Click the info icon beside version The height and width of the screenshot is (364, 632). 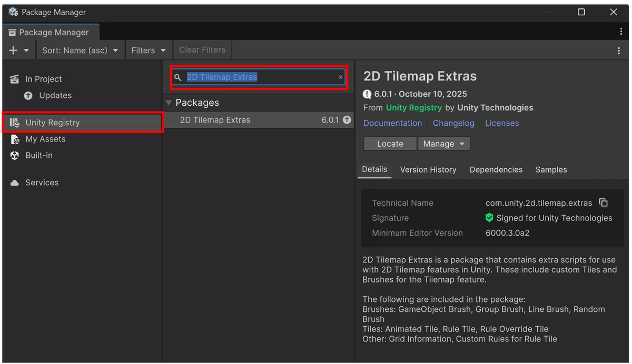[x=367, y=94]
